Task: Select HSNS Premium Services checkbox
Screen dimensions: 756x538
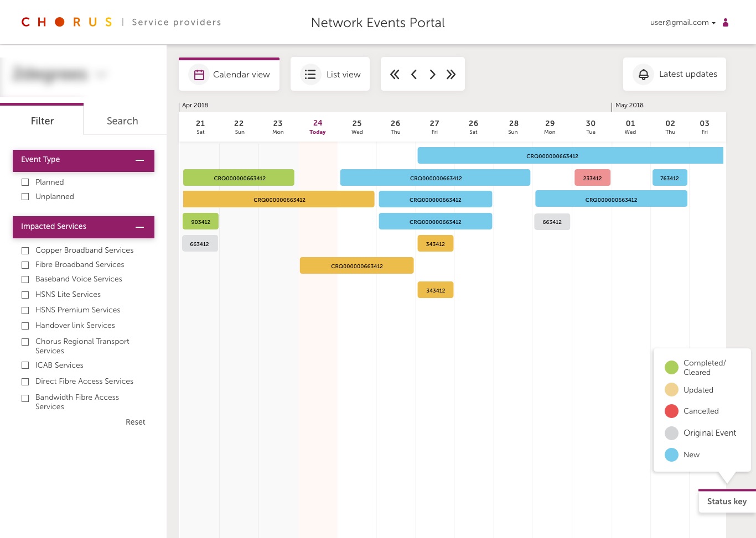Action: [x=25, y=310]
